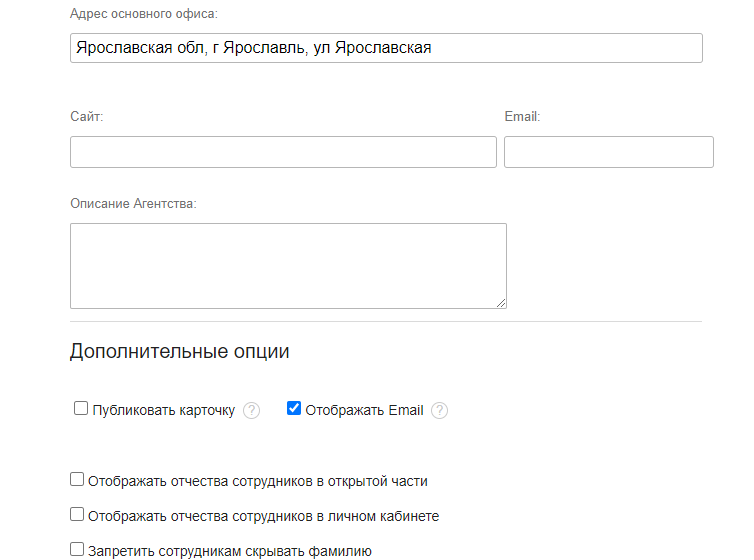
Task: Click into the Email input field
Action: pyautogui.click(x=608, y=152)
